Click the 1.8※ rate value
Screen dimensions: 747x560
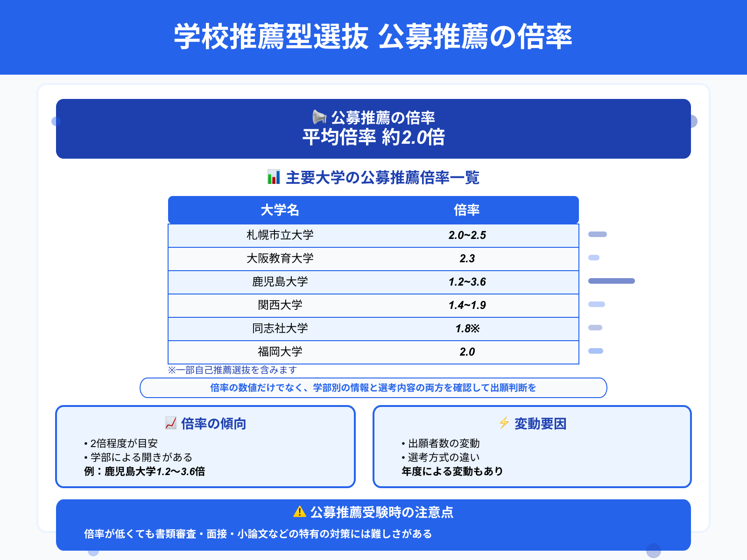[x=467, y=329]
